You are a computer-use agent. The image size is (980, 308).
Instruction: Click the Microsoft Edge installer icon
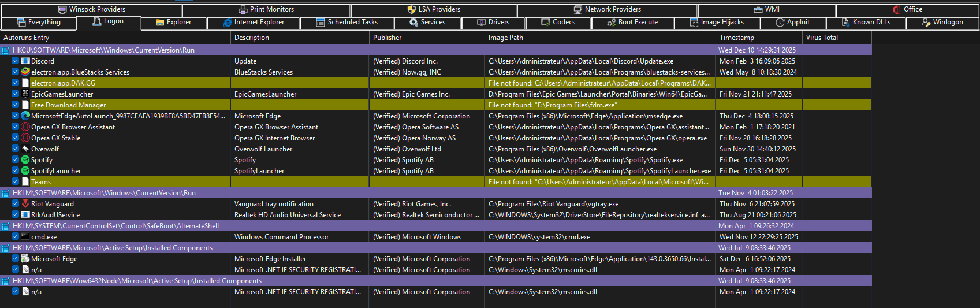25,258
